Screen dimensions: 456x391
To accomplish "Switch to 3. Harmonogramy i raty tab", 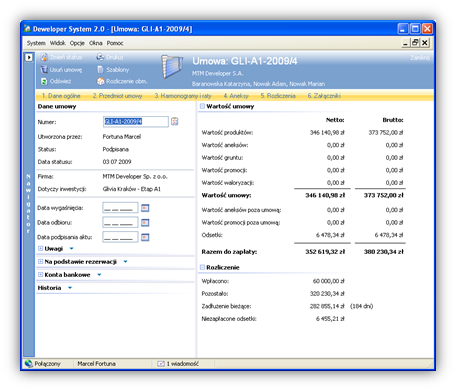I will (x=183, y=96).
